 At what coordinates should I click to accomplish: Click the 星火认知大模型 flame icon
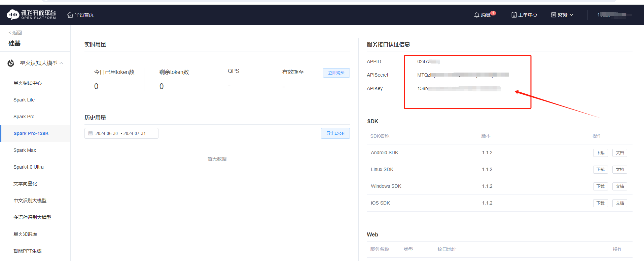coord(11,63)
